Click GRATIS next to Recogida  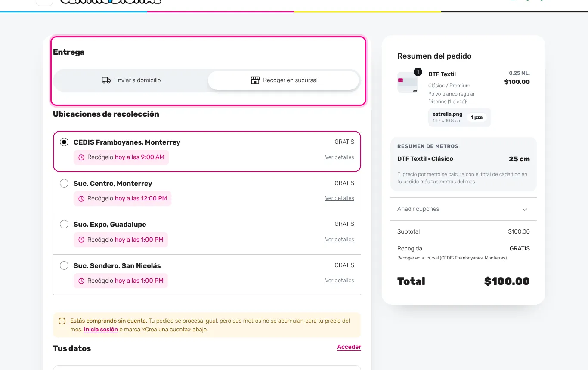point(520,249)
